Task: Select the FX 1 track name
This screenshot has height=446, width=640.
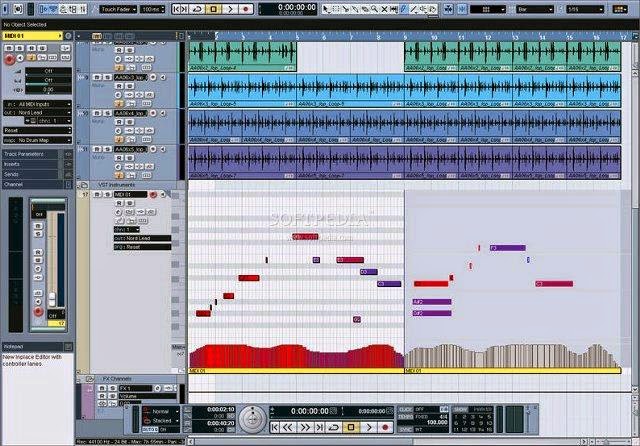Action: pyautogui.click(x=135, y=388)
